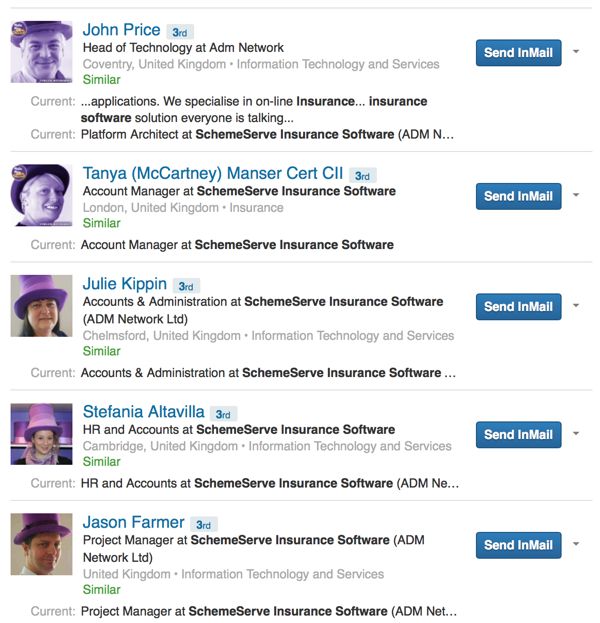
Task: Expand more actions for Julie Kippin
Action: coord(576,306)
